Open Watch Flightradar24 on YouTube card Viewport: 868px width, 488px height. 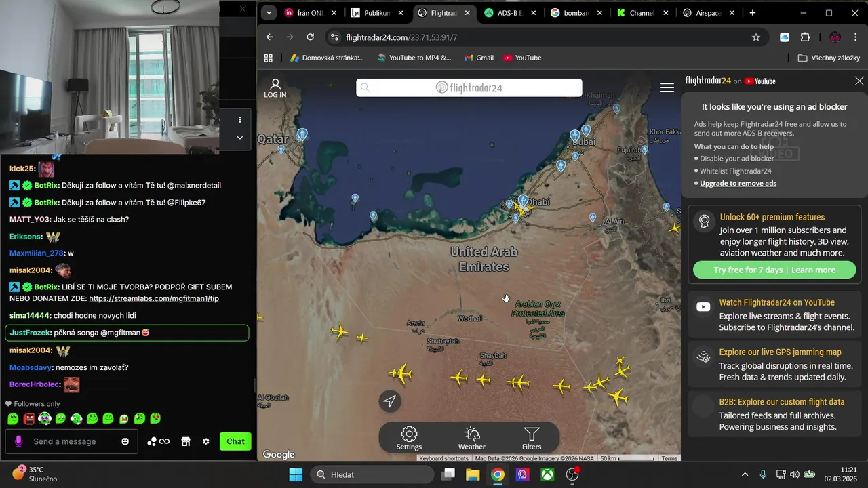(x=774, y=314)
